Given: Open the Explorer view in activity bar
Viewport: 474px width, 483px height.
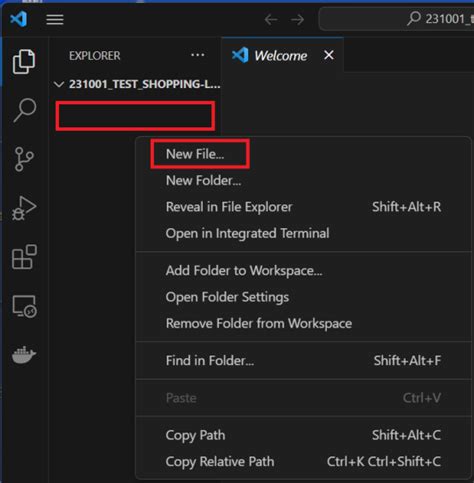Looking at the screenshot, I should 24,61.
